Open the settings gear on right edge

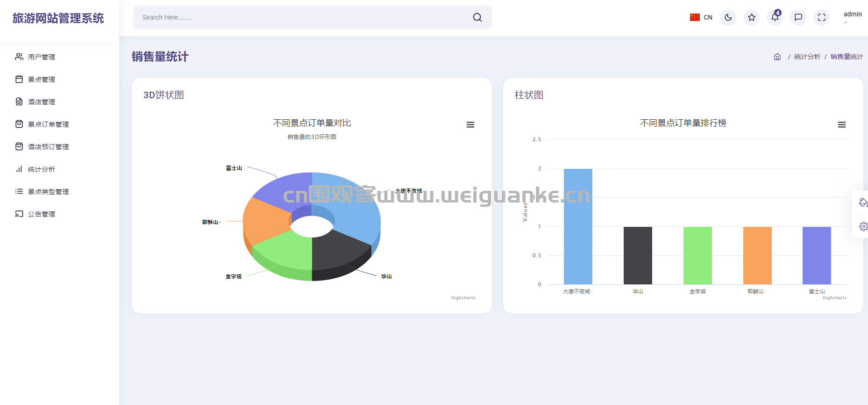click(863, 226)
